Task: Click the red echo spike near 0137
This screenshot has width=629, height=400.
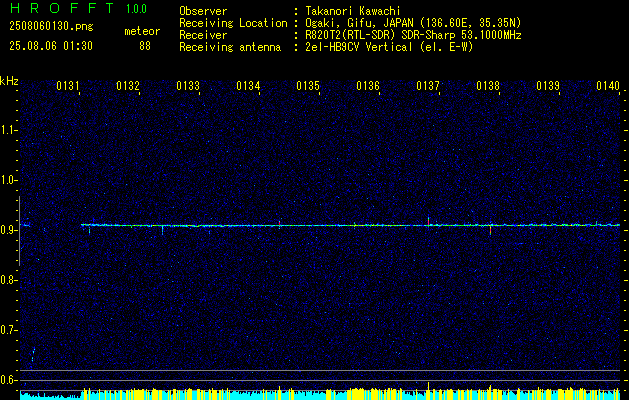Action: coord(428,221)
